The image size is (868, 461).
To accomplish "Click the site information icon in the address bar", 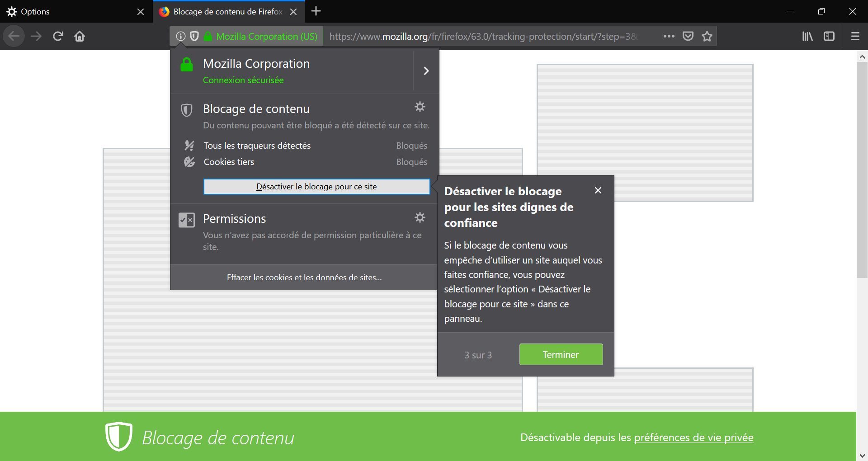I will click(x=180, y=36).
